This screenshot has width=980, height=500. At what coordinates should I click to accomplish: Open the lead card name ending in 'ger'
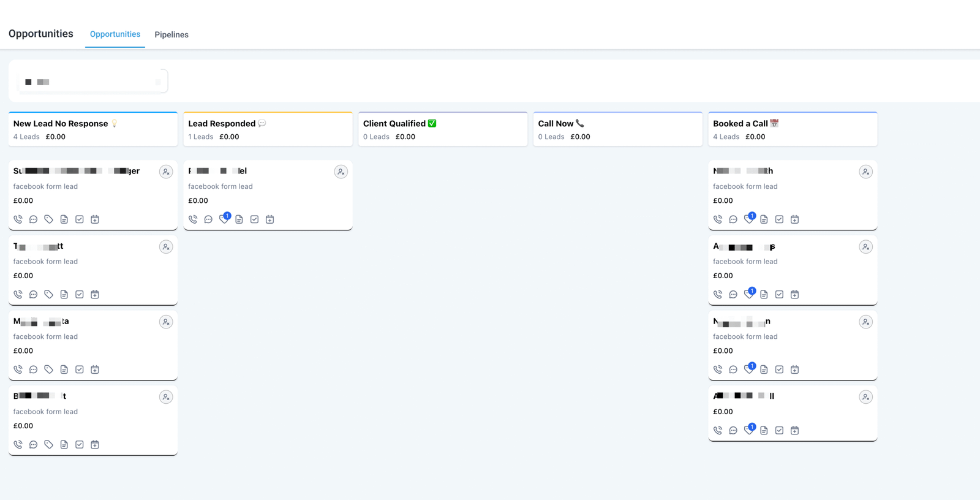pyautogui.click(x=77, y=171)
